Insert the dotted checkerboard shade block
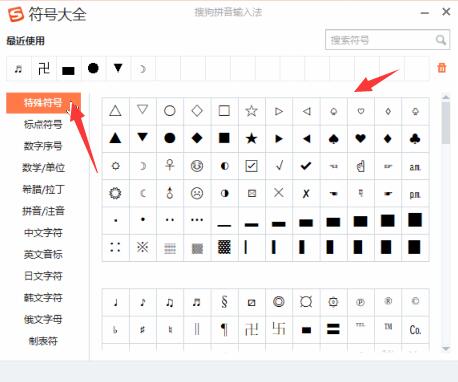 click(x=224, y=247)
